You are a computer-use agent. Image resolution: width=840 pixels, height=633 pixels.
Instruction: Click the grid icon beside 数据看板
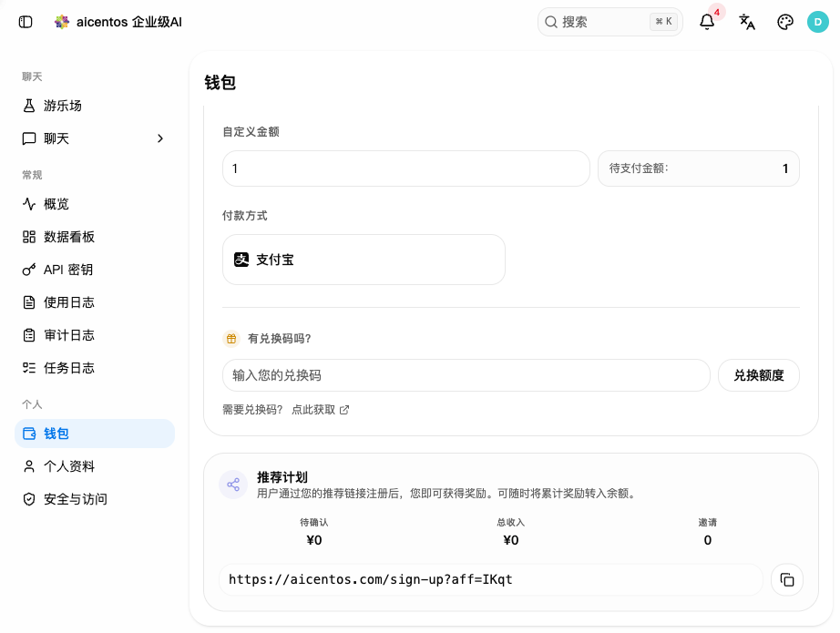tap(29, 237)
